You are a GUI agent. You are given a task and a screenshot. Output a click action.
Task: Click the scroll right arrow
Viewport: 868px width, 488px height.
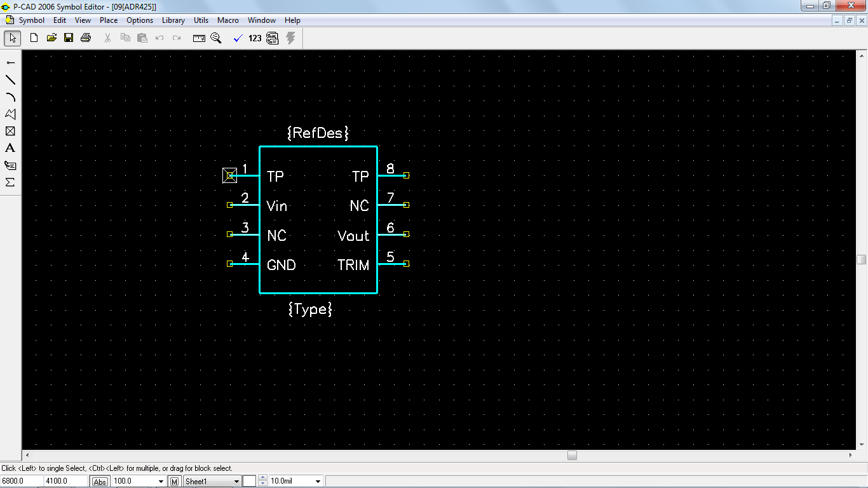(x=851, y=456)
